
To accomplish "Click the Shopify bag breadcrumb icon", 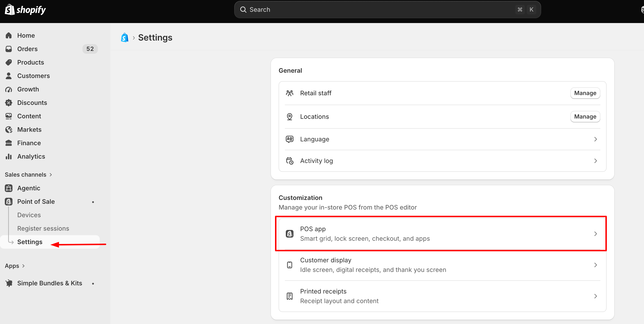I will 125,37.
